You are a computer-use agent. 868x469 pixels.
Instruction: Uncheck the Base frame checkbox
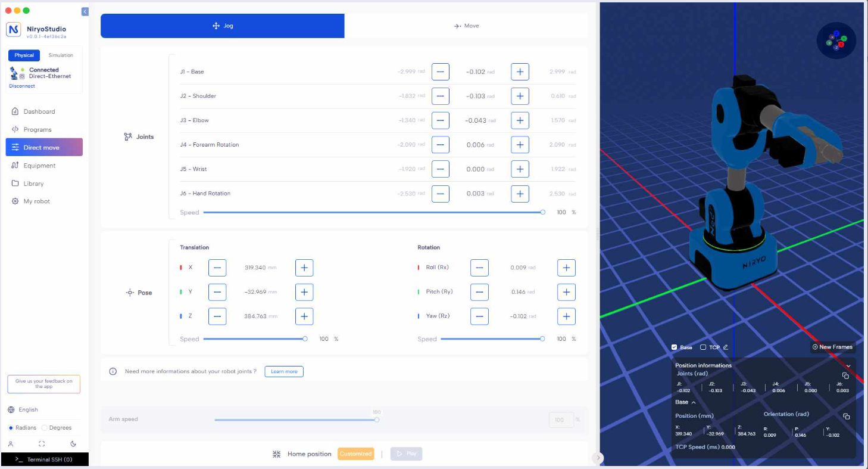[x=674, y=347]
